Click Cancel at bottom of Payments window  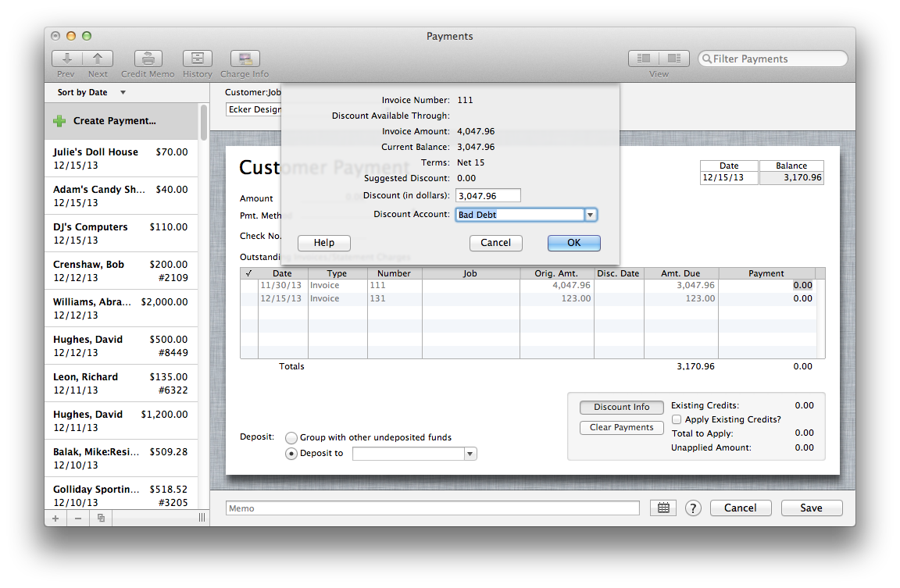pyautogui.click(x=741, y=508)
